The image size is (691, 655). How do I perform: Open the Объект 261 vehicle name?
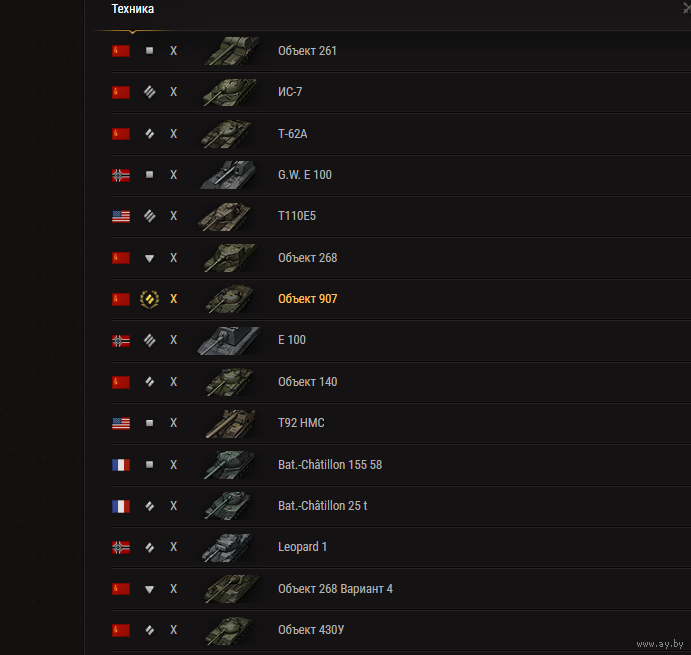(307, 51)
